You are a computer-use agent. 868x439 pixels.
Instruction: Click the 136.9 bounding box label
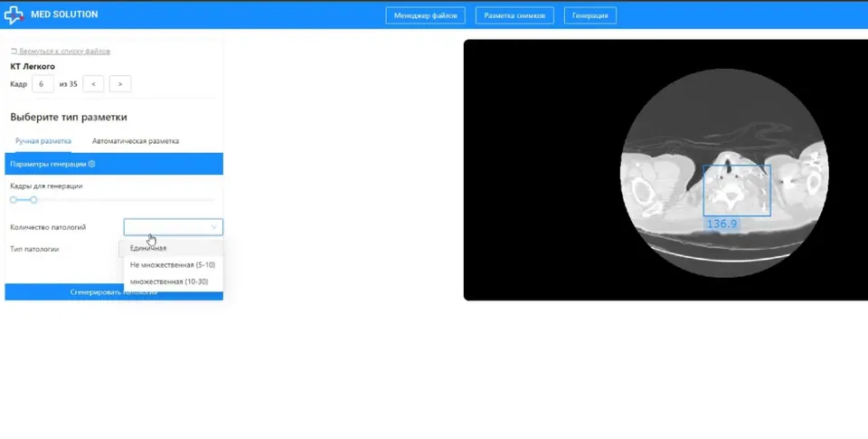(x=722, y=224)
